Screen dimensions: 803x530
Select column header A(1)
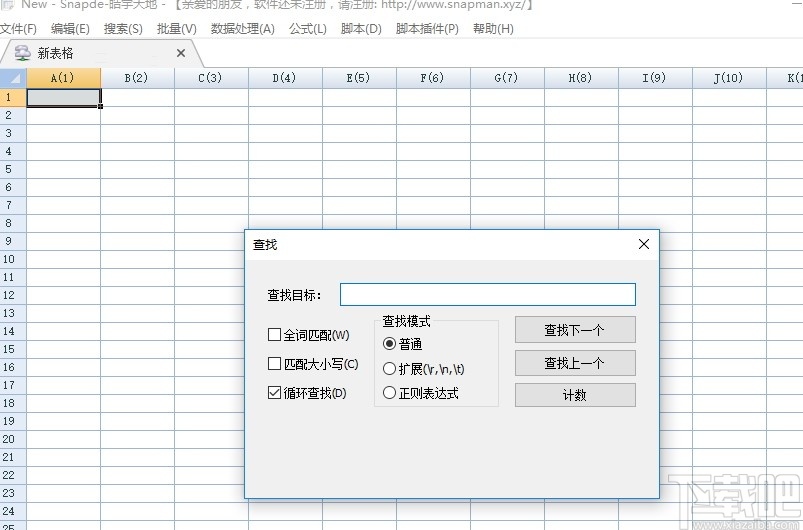(x=64, y=78)
